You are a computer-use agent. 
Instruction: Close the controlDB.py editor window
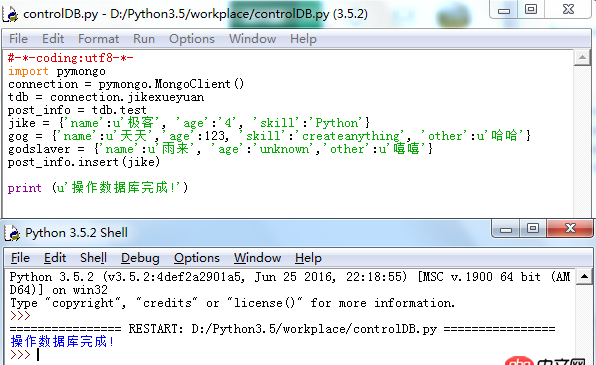(568, 9)
